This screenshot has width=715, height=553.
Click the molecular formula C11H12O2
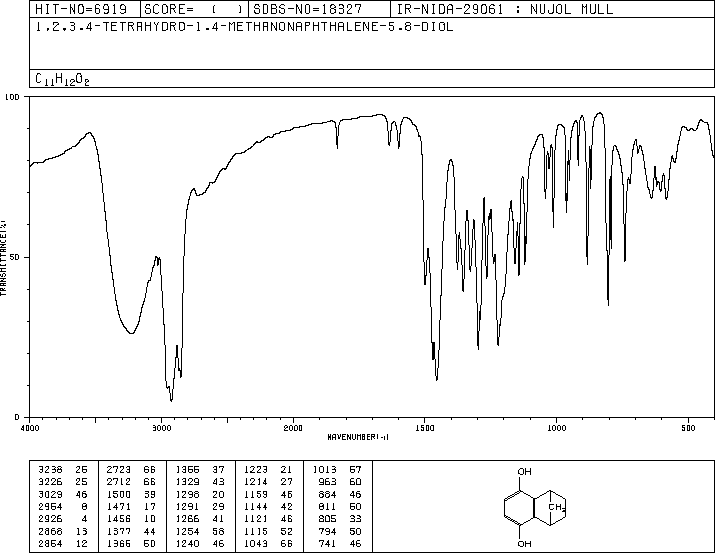coord(62,80)
